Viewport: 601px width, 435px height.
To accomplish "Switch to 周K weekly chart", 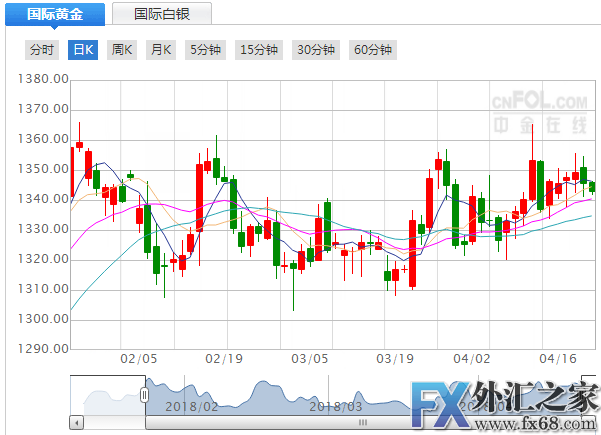I will (122, 49).
